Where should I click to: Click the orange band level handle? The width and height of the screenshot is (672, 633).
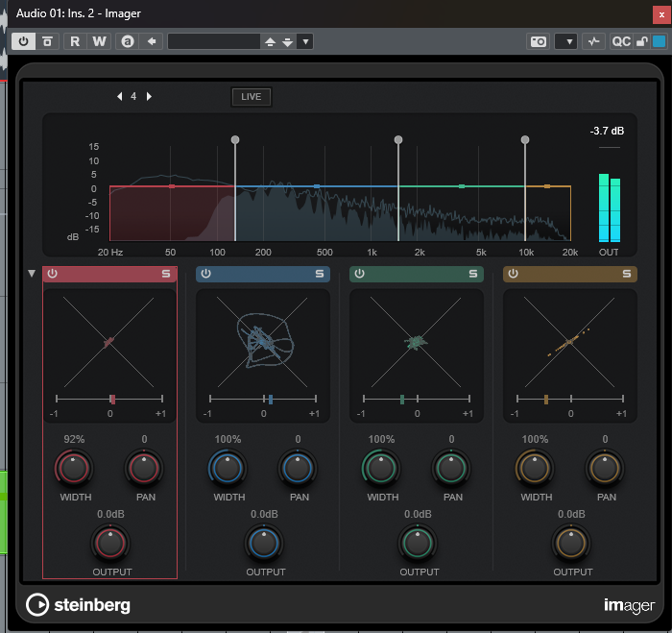pyautogui.click(x=547, y=186)
